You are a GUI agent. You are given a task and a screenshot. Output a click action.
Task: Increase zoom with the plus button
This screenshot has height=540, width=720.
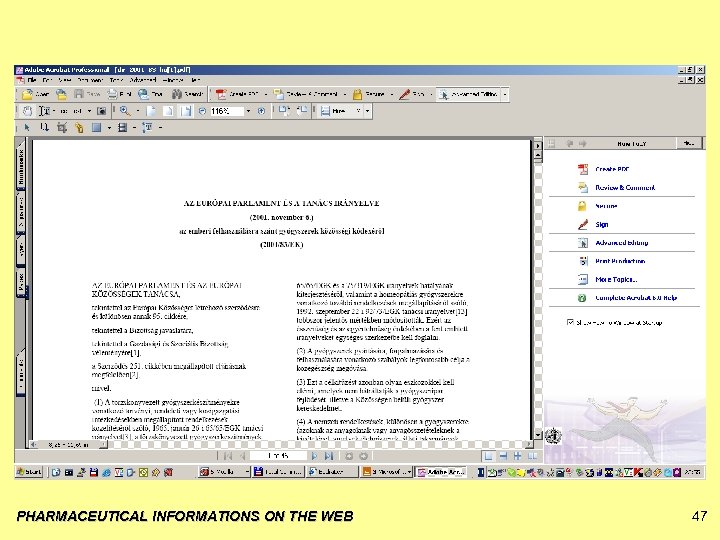[x=261, y=111]
